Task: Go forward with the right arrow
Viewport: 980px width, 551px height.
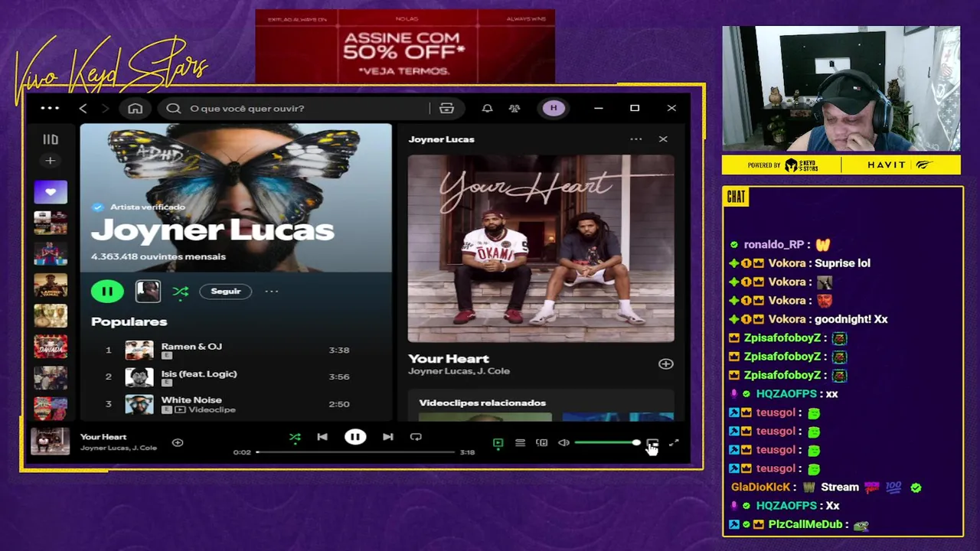Action: 105,109
